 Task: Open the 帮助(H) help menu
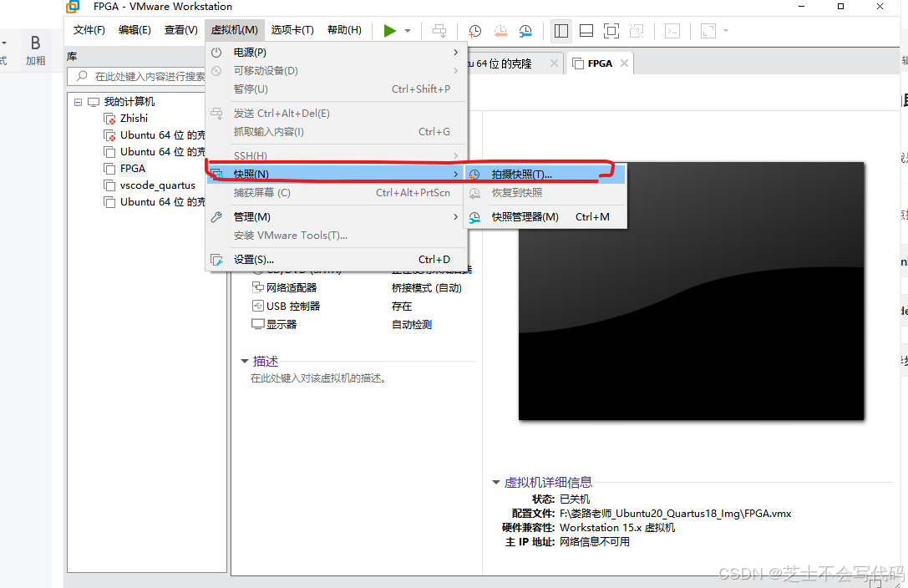pos(343,29)
